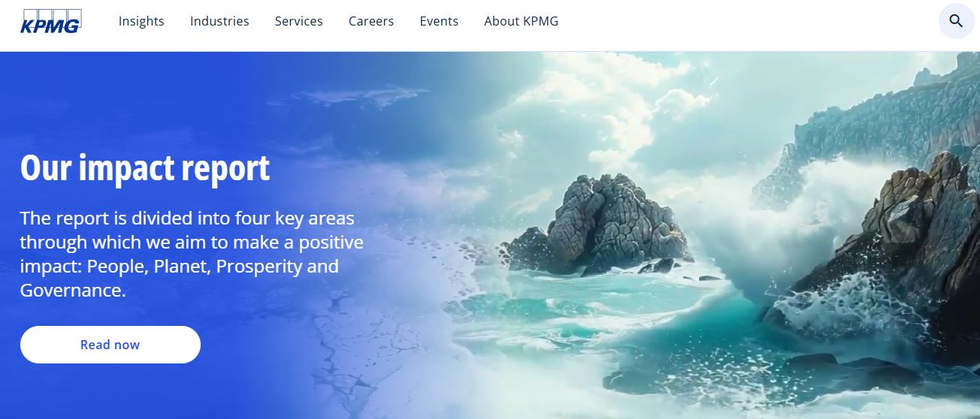Click the KPMG logo
This screenshot has width=980, height=419.
(51, 21)
